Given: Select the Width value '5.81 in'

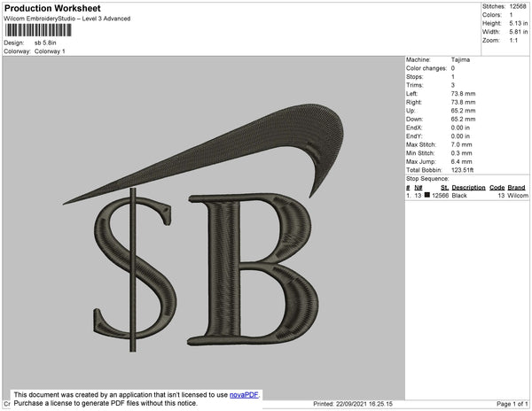Looking at the screenshot, I should coord(519,32).
